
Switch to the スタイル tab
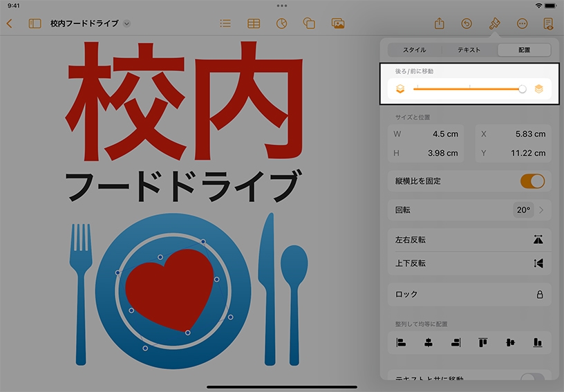(415, 50)
